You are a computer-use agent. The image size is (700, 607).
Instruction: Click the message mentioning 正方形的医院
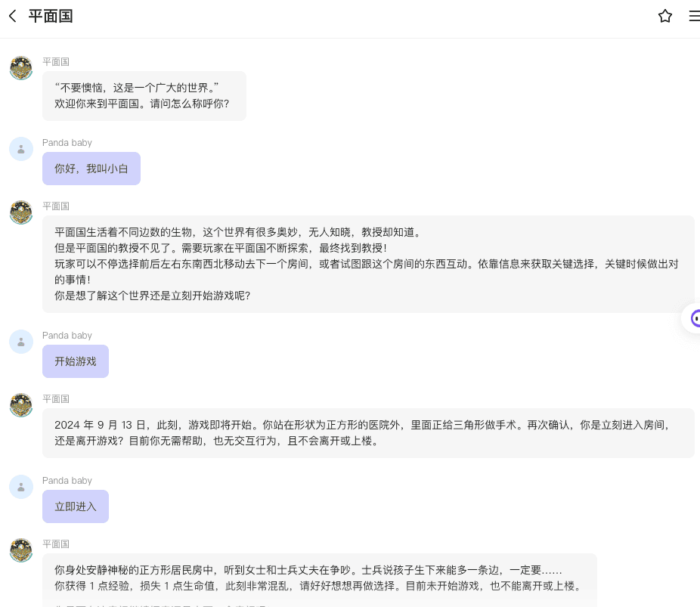point(367,432)
